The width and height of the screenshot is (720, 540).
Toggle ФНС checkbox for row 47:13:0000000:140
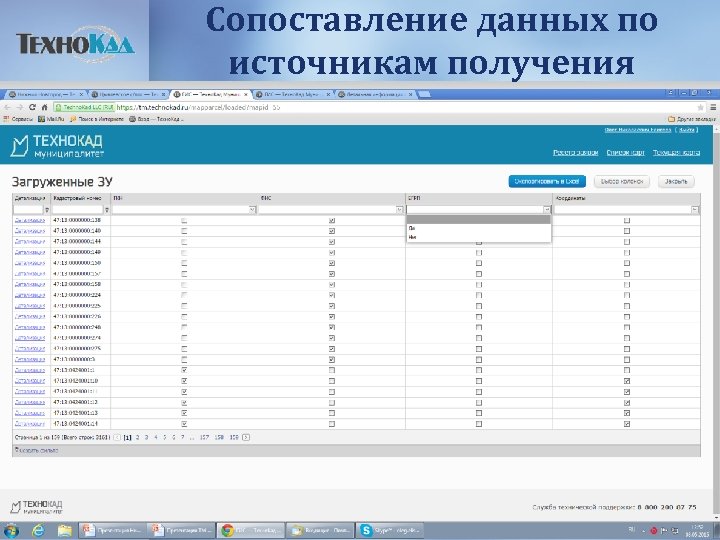(x=332, y=231)
